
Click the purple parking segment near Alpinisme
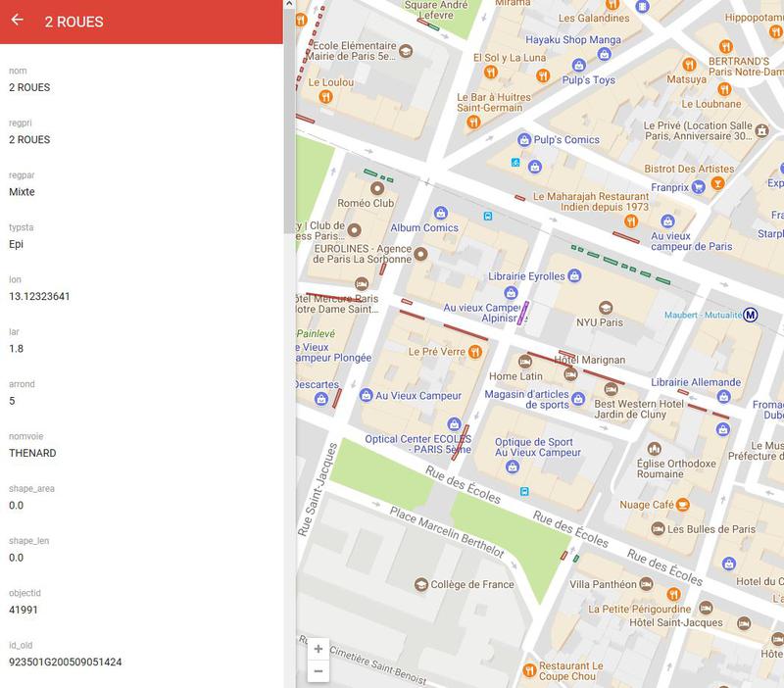(x=524, y=313)
